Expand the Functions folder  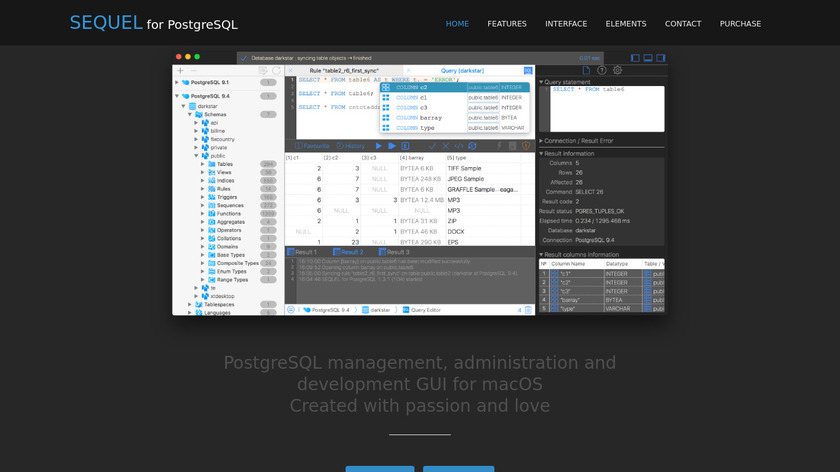(x=202, y=213)
